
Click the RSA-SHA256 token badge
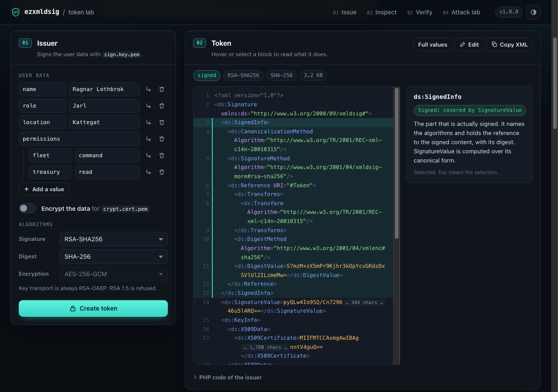(x=243, y=75)
